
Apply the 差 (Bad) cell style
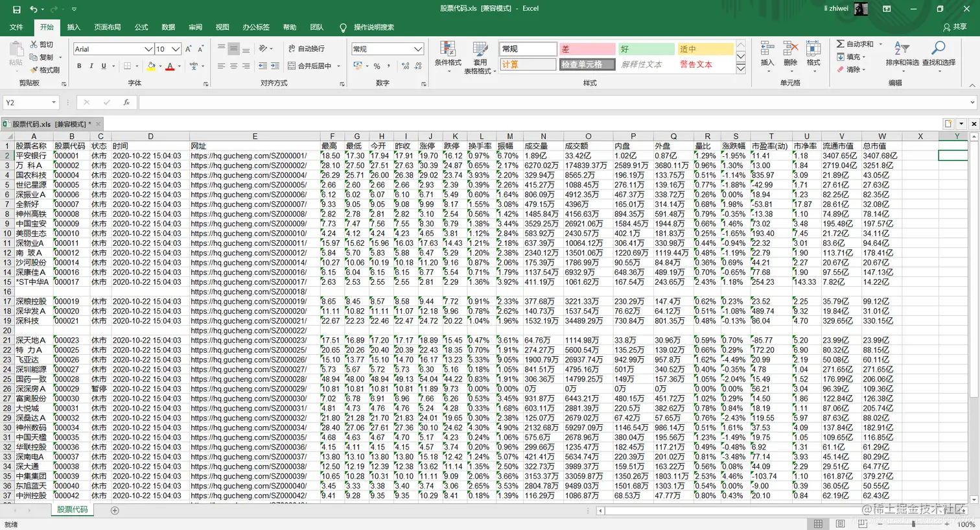click(587, 49)
